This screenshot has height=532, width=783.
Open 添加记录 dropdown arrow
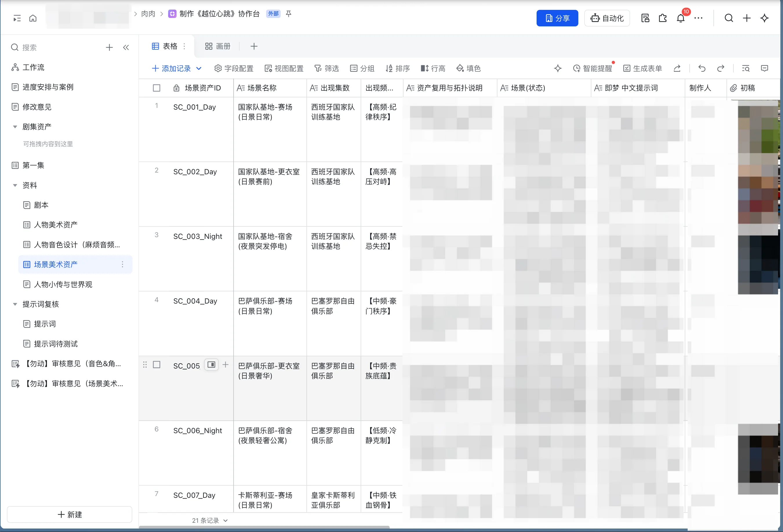[199, 68]
